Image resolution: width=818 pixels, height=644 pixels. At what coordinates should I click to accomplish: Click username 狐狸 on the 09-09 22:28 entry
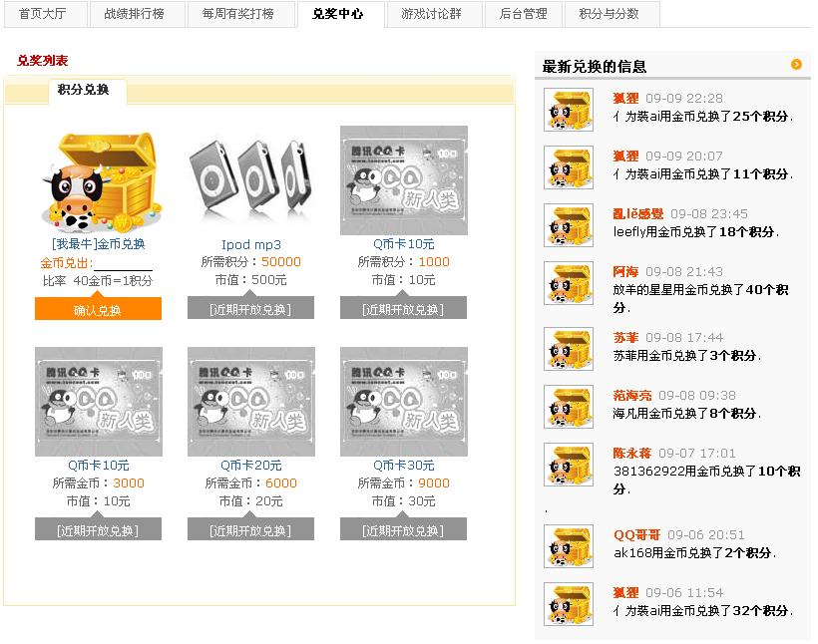click(626, 98)
